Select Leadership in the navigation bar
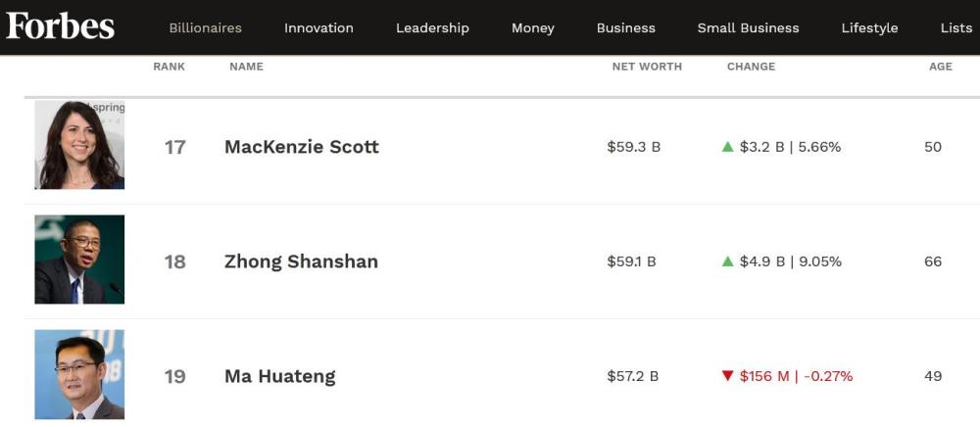This screenshot has width=980, height=427. click(x=432, y=28)
